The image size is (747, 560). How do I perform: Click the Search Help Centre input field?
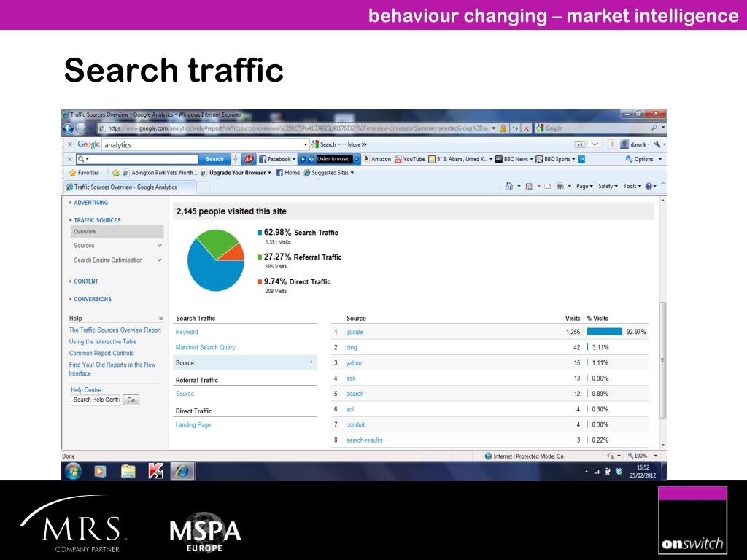(96, 400)
